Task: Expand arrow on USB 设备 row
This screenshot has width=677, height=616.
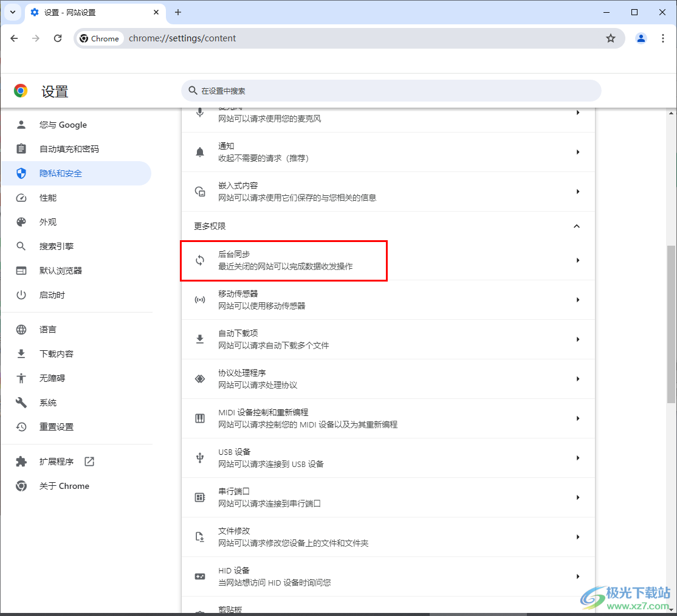Action: pyautogui.click(x=578, y=458)
